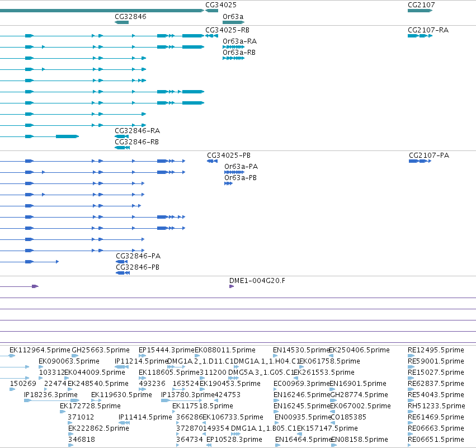Select the CO185385 feature
Viewport: 476px width, 448px height.
pos(332,423)
